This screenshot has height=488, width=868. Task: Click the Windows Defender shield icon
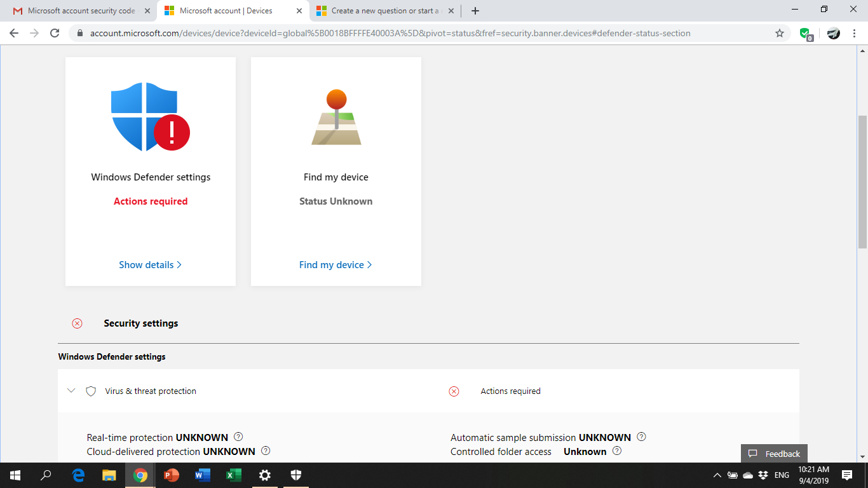[x=151, y=117]
